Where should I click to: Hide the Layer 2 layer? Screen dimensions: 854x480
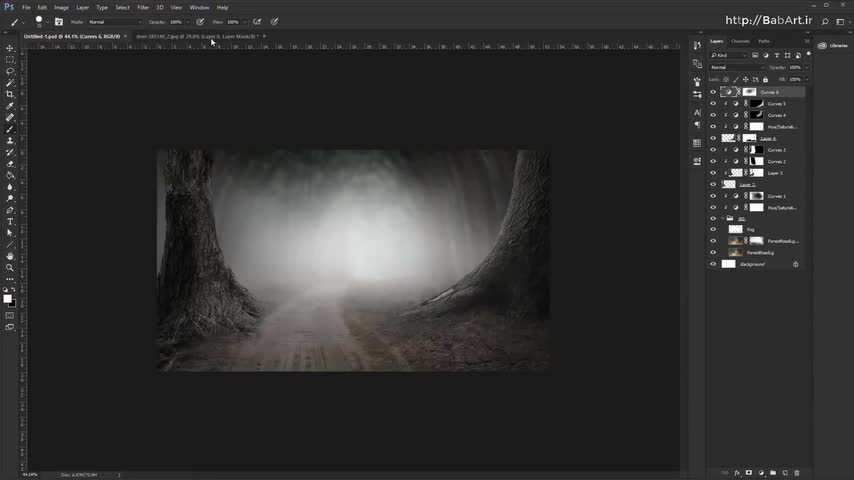(713, 184)
